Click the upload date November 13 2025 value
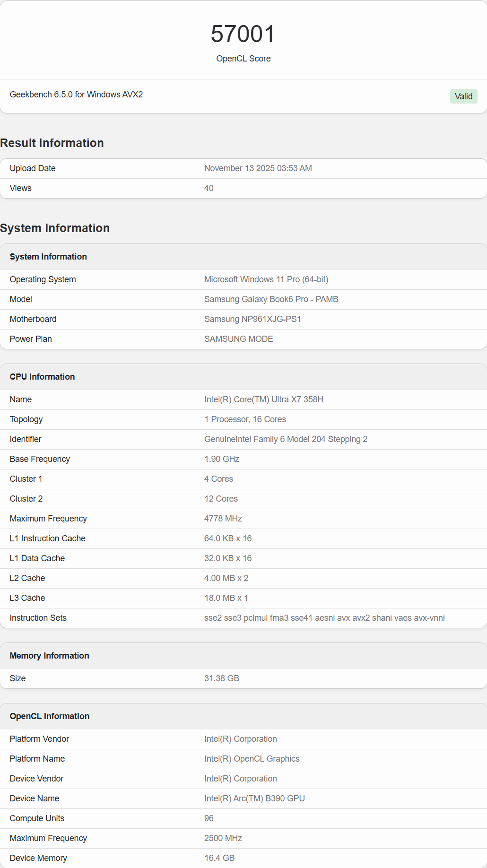Viewport: 487px width, 868px height. (258, 168)
